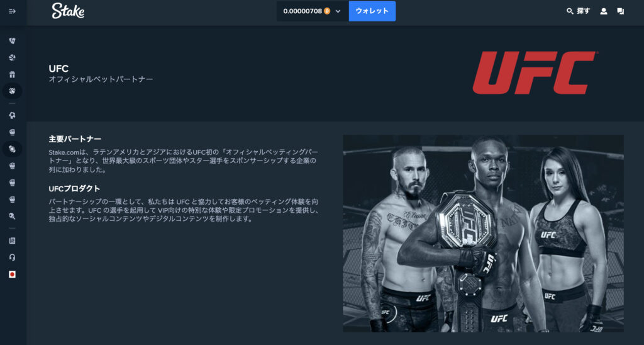Screen dimensions: 644x345
Task: Open the chat panel icon
Action: 621,11
